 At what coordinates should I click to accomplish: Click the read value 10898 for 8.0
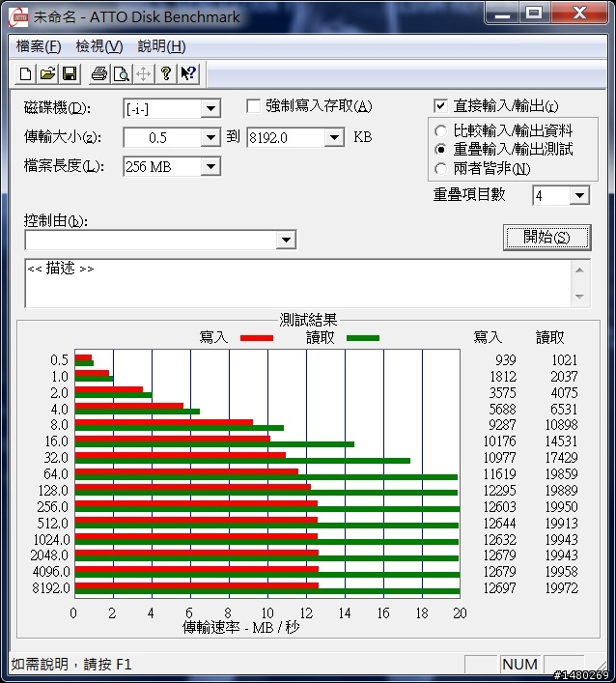pyautogui.click(x=562, y=425)
